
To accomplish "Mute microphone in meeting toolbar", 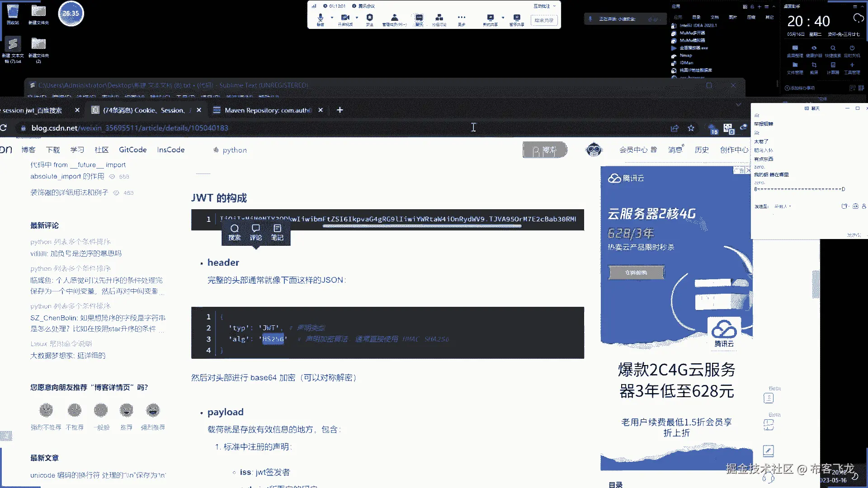I will point(320,18).
